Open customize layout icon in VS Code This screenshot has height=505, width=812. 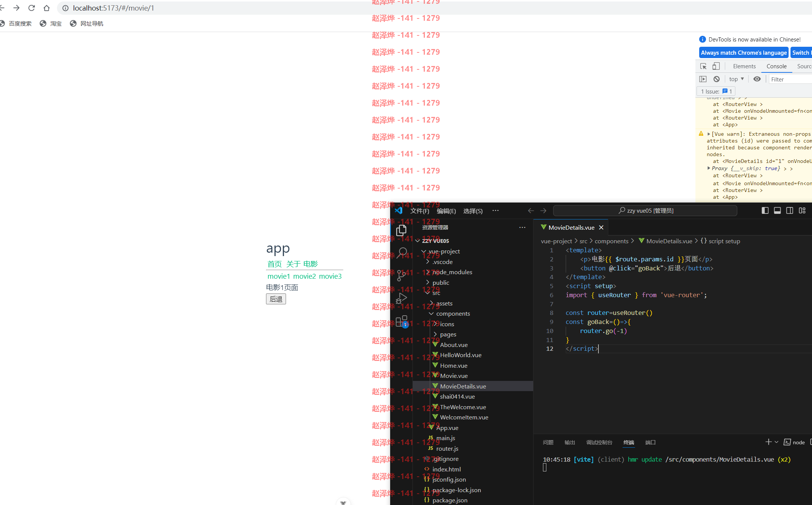tap(802, 210)
